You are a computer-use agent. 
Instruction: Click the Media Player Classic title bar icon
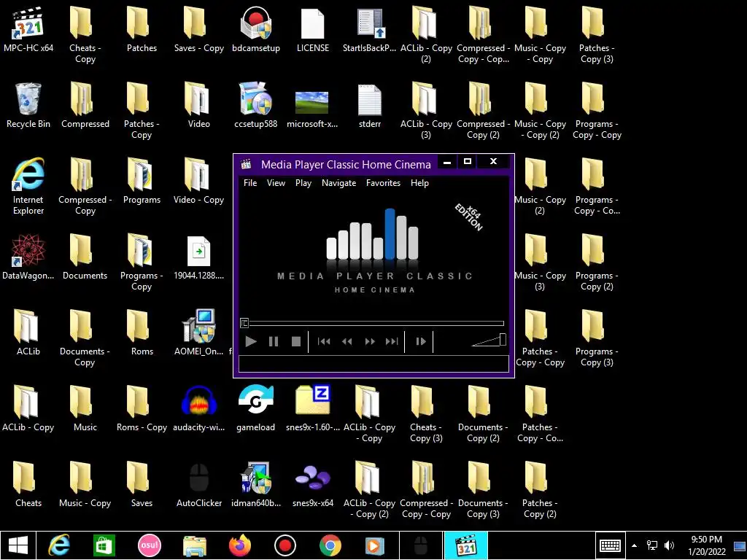(246, 164)
